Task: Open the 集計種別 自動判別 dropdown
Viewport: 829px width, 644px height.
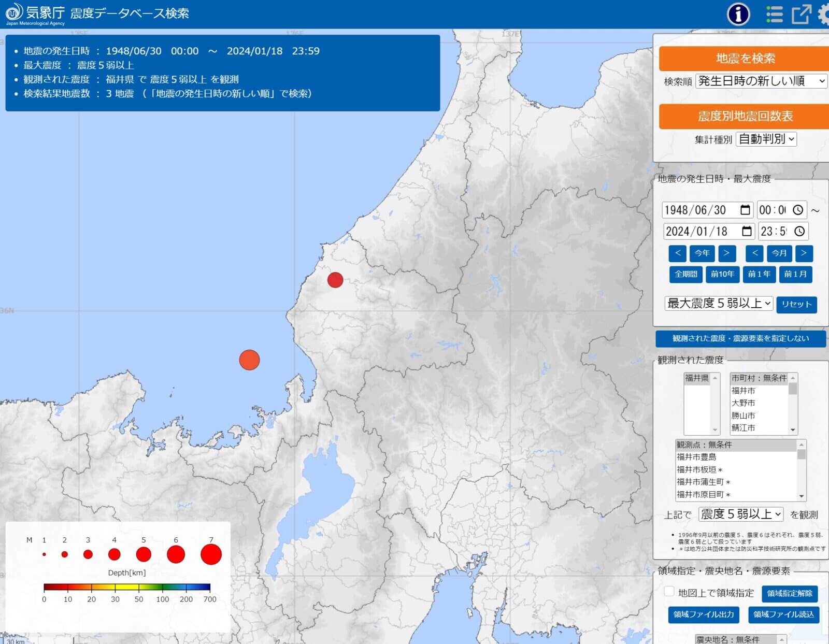Action: point(766,139)
